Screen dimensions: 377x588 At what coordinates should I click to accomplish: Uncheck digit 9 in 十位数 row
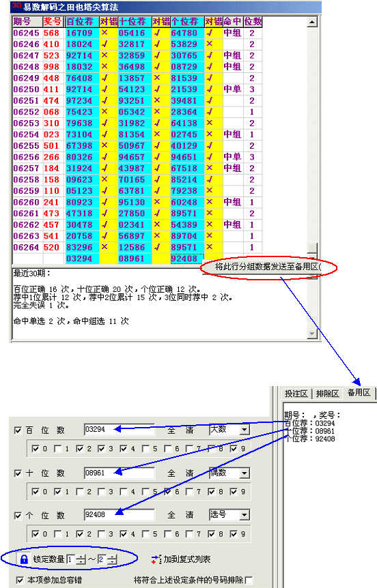[234, 491]
